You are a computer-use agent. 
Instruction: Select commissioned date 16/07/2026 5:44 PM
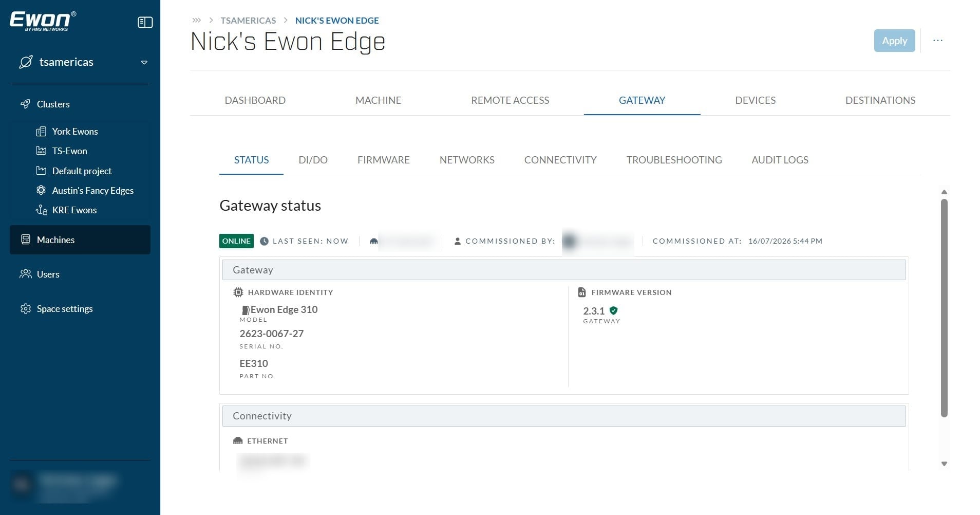point(785,241)
